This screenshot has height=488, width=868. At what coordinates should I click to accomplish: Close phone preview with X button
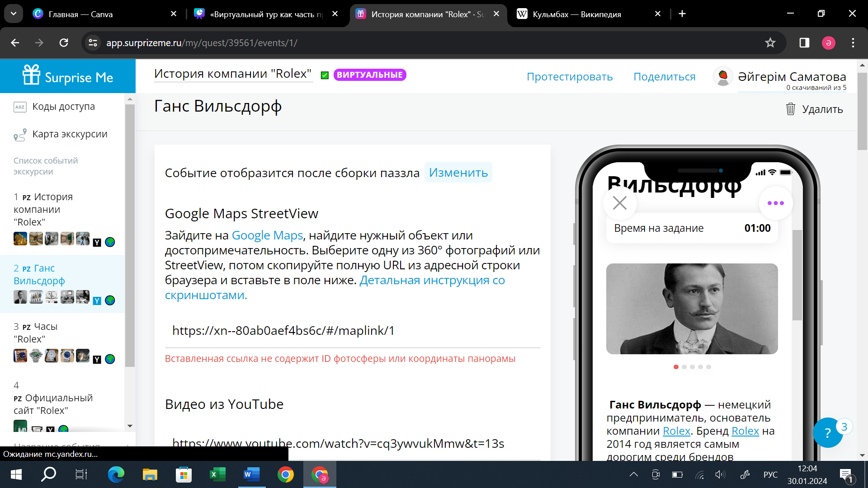(x=620, y=203)
